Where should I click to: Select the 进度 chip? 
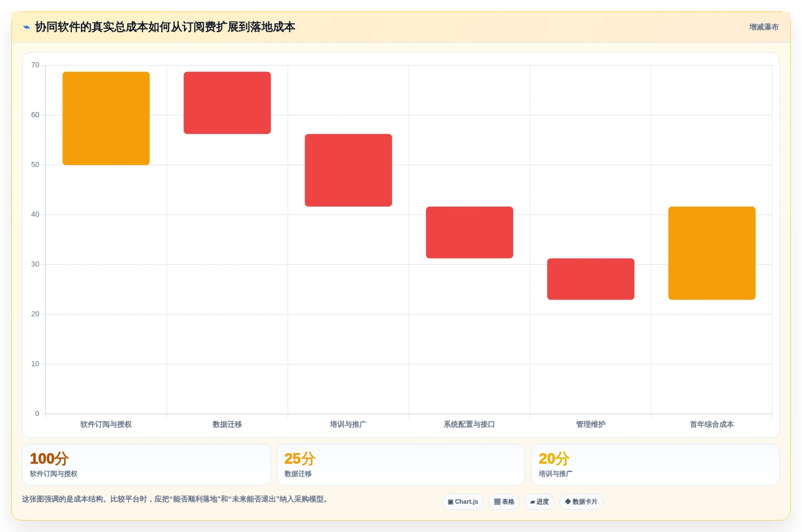point(539,502)
